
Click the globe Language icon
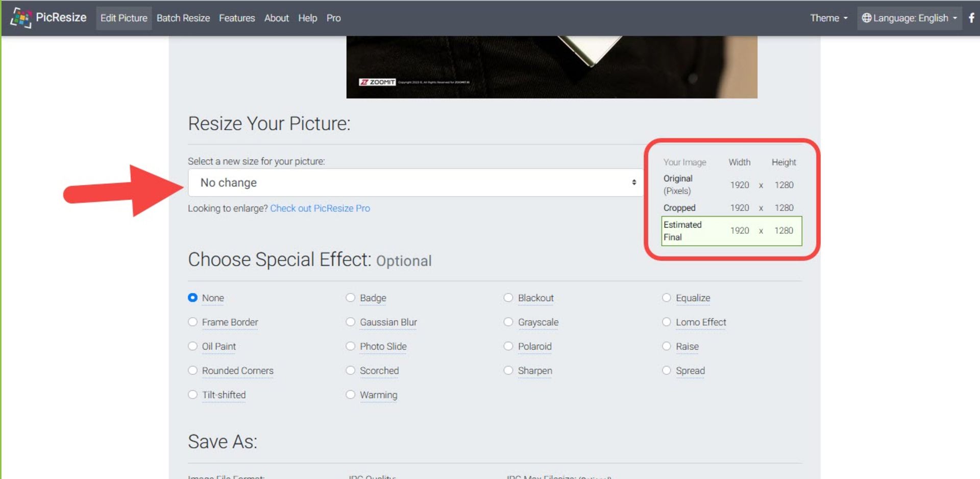tap(866, 18)
